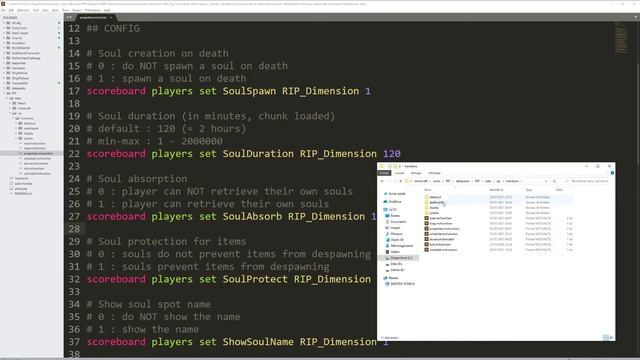Open load.mcfunction in the sidebar tree

pos(34,143)
